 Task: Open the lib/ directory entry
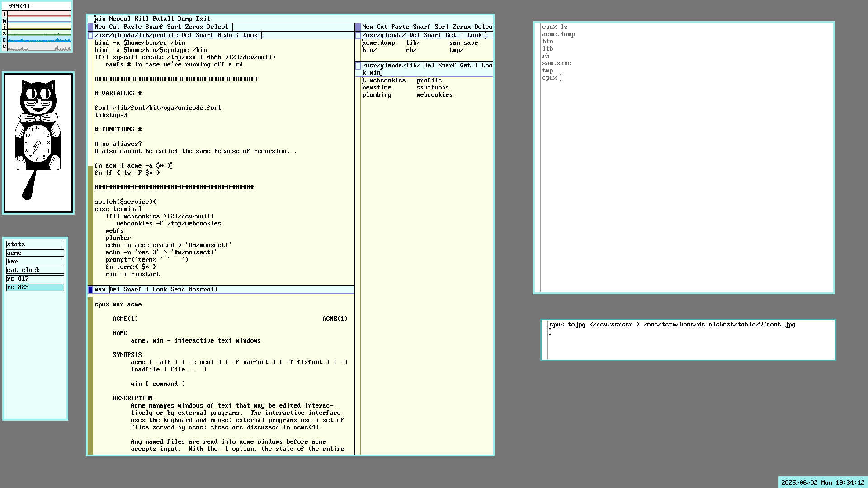(x=413, y=43)
